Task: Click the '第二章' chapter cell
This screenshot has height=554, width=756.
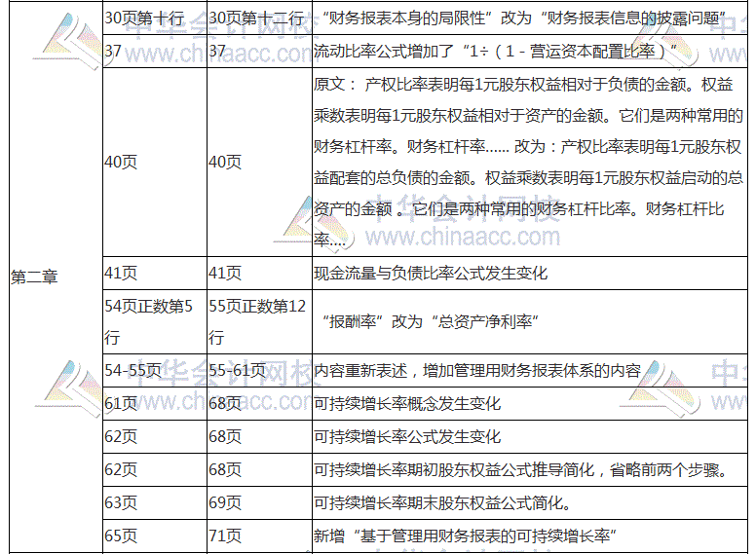Action: (x=34, y=277)
